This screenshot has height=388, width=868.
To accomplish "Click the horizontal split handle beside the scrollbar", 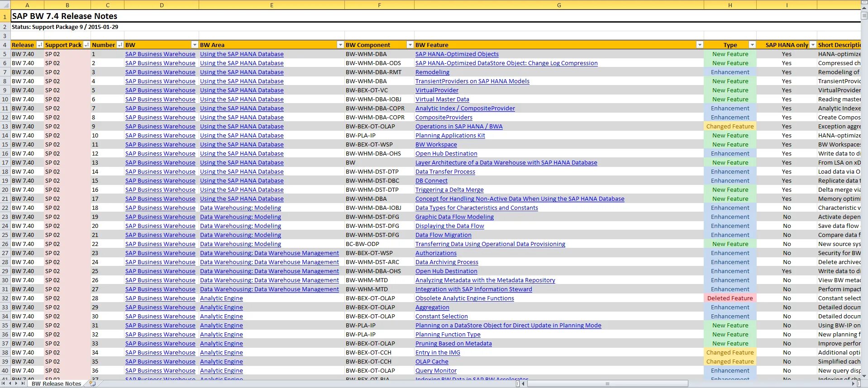I will (x=518, y=383).
